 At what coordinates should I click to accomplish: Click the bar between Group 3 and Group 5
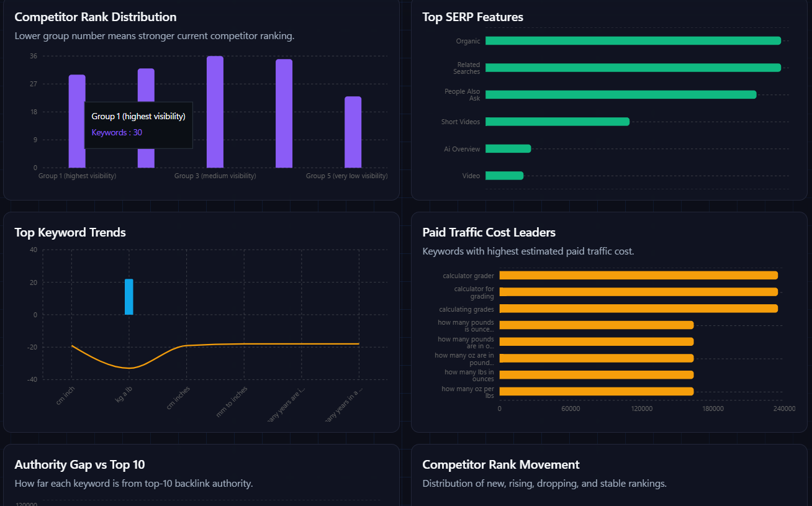(x=284, y=113)
